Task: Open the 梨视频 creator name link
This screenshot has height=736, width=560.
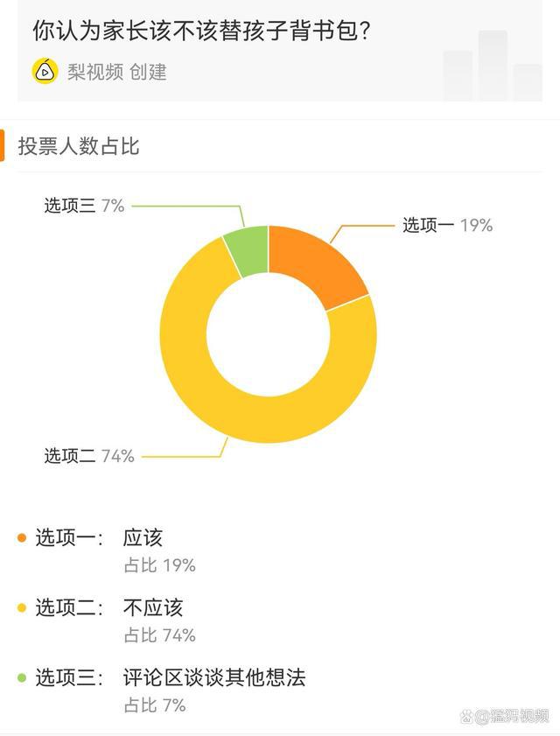Action: pos(95,72)
